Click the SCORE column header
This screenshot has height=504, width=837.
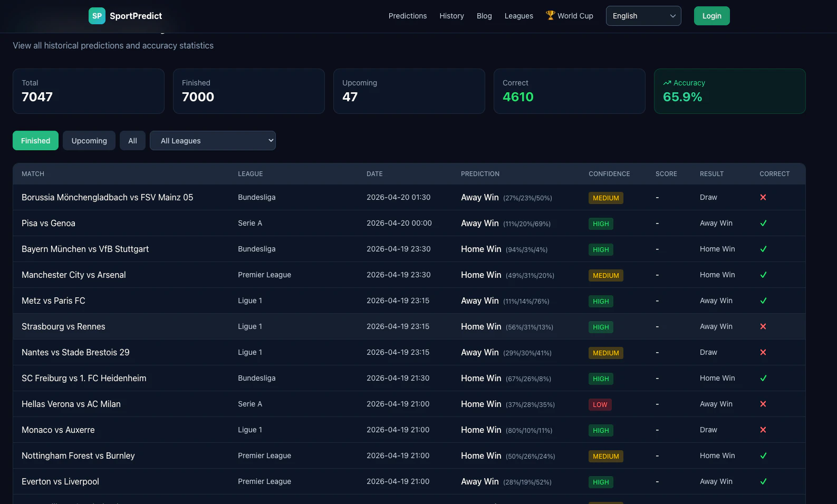(x=666, y=174)
